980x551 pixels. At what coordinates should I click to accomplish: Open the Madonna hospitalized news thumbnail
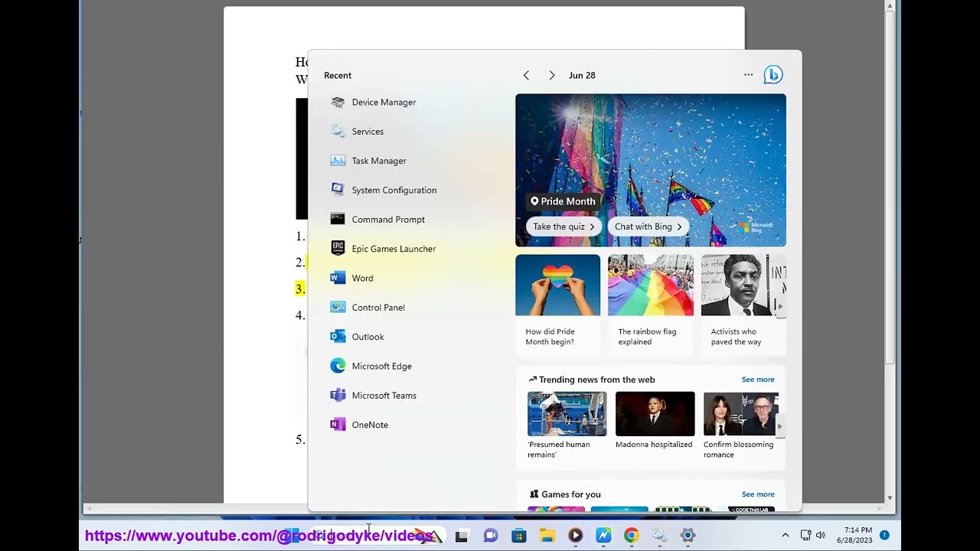click(x=655, y=414)
